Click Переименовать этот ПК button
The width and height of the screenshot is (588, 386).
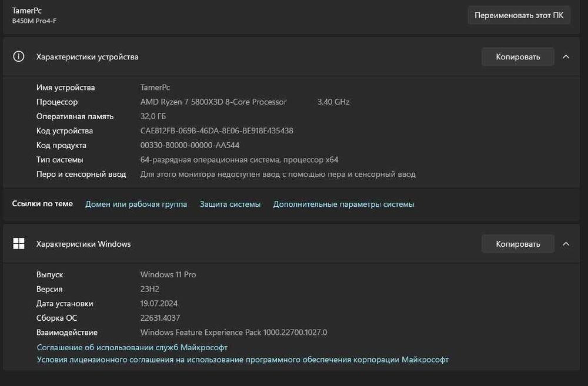click(519, 15)
